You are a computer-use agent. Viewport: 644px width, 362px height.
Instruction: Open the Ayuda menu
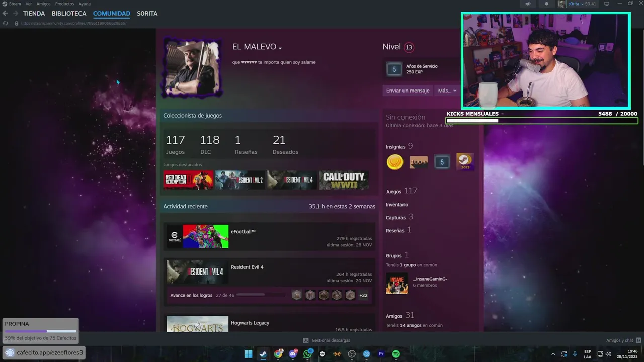85,4
